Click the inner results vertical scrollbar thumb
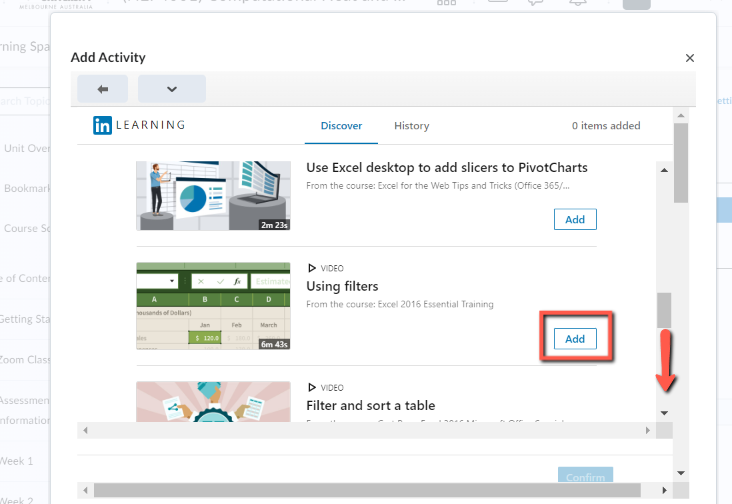The width and height of the screenshot is (732, 504). tap(664, 310)
